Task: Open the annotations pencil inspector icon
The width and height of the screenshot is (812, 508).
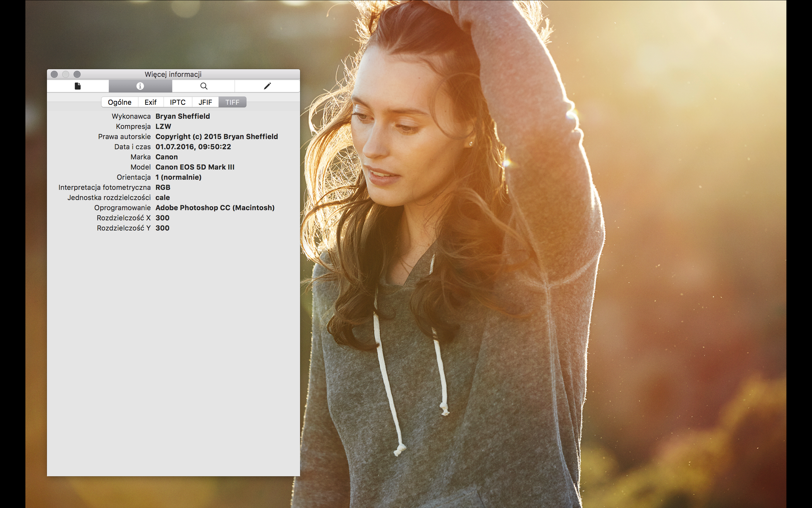Action: pyautogui.click(x=267, y=86)
